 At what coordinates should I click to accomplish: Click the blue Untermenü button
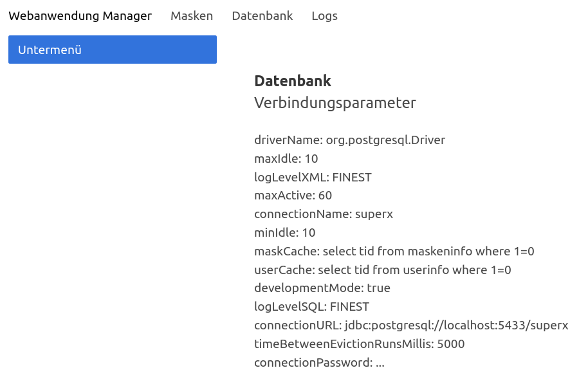click(113, 50)
